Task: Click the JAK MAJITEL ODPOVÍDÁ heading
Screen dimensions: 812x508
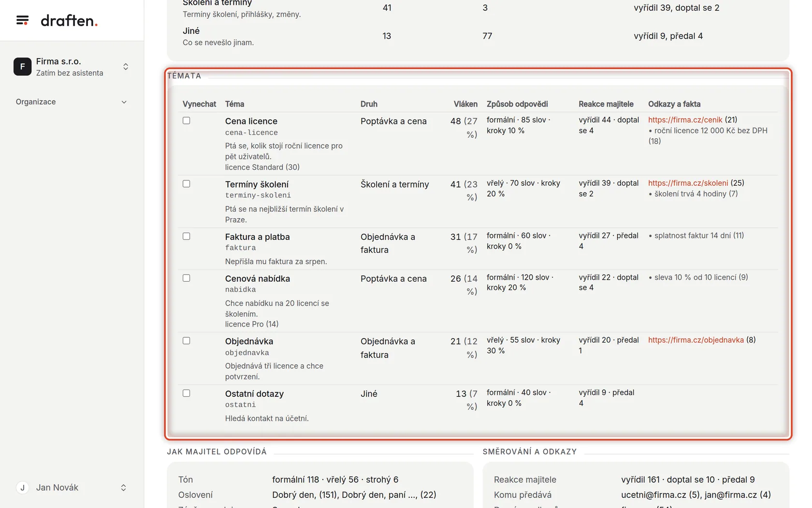Action: click(217, 452)
